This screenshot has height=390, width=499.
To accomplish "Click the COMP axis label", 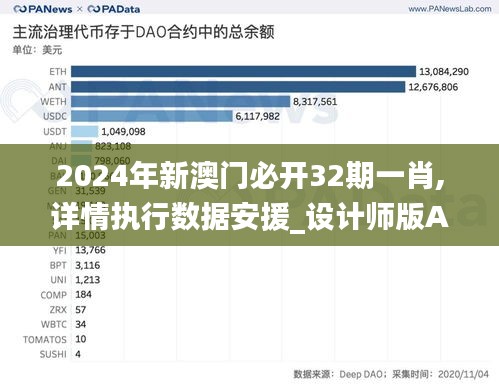I will tap(54, 295).
